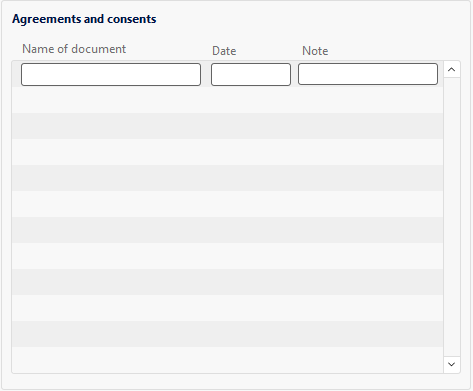
Task: Select the last empty row of the table
Action: click(x=227, y=360)
